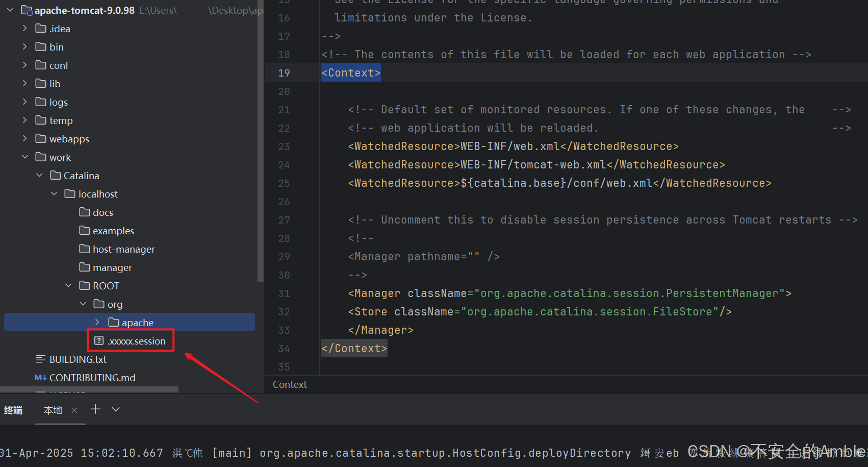Viewport: 868px width, 467px height.
Task: Collapse the ROOT folder chevron
Action: 68,285
